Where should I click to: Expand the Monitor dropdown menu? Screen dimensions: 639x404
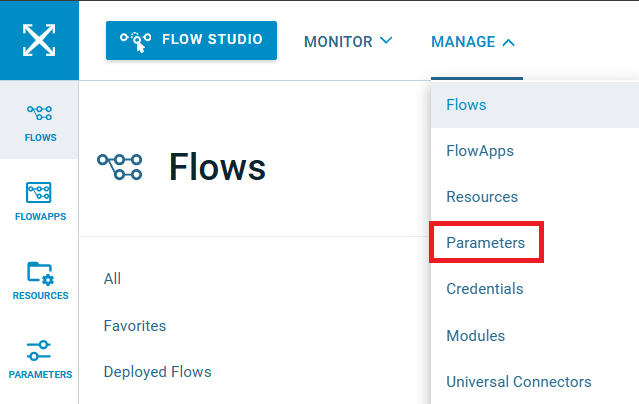point(348,42)
